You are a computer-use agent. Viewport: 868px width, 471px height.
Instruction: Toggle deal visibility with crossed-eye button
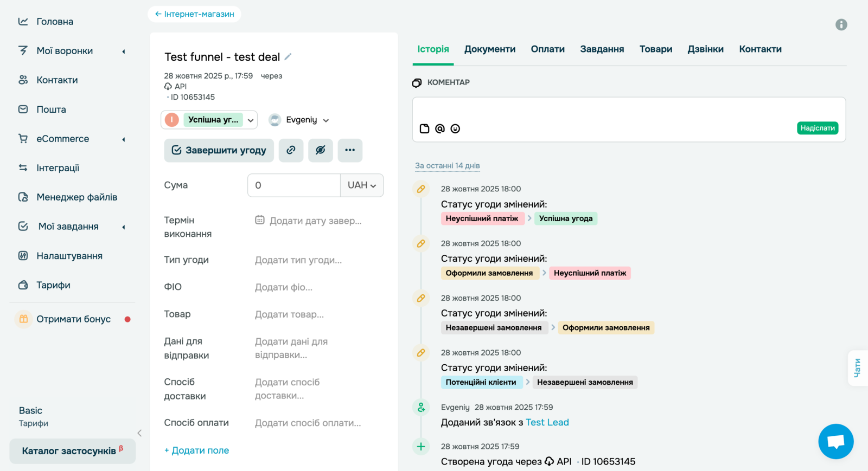[x=321, y=150]
